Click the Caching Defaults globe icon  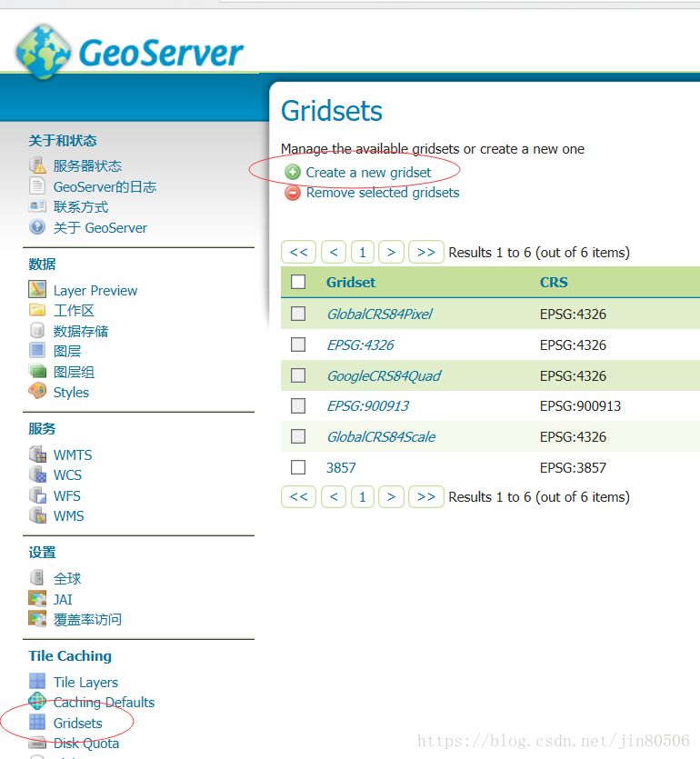click(37, 701)
